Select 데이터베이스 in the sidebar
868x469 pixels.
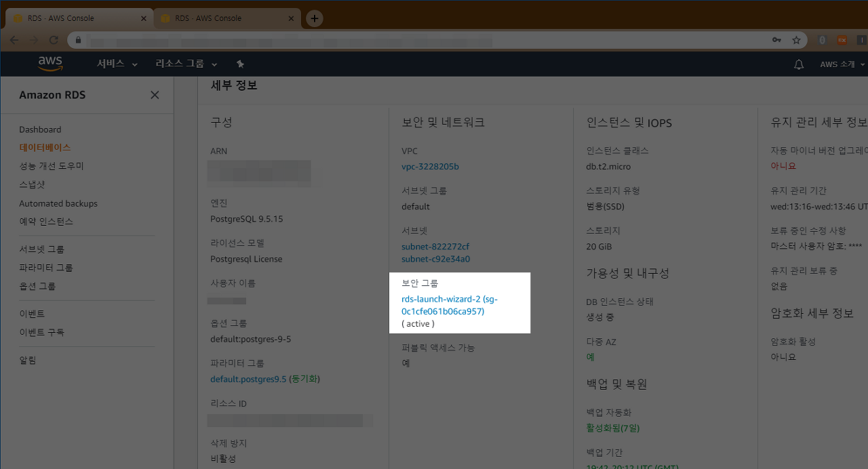(45, 147)
